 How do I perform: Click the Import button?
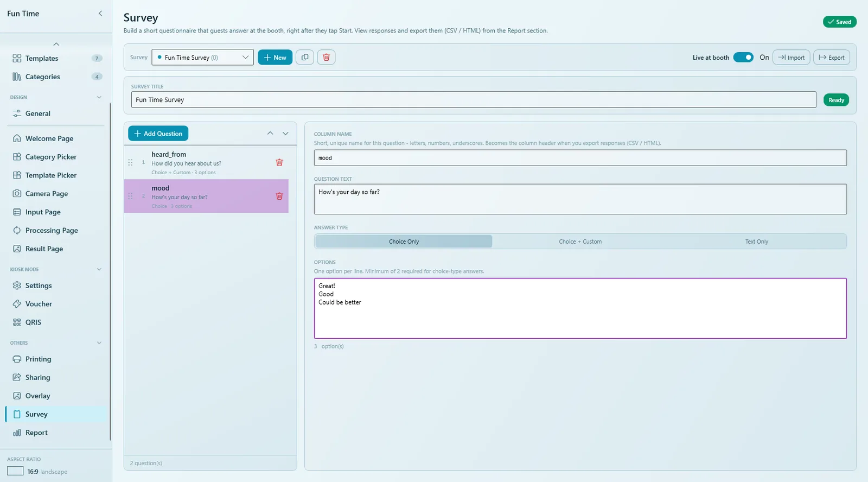[x=792, y=57]
